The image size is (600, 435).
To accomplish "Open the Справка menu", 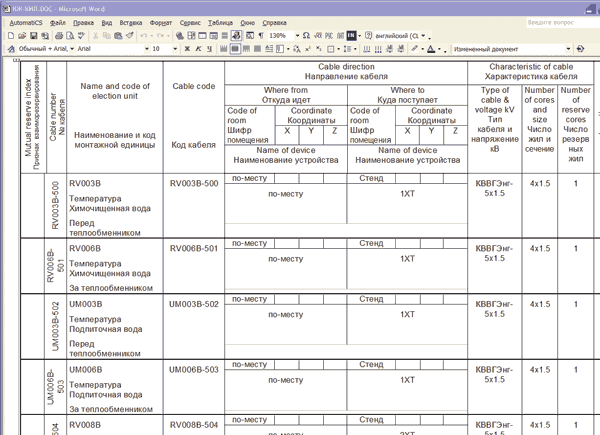I will tap(274, 23).
